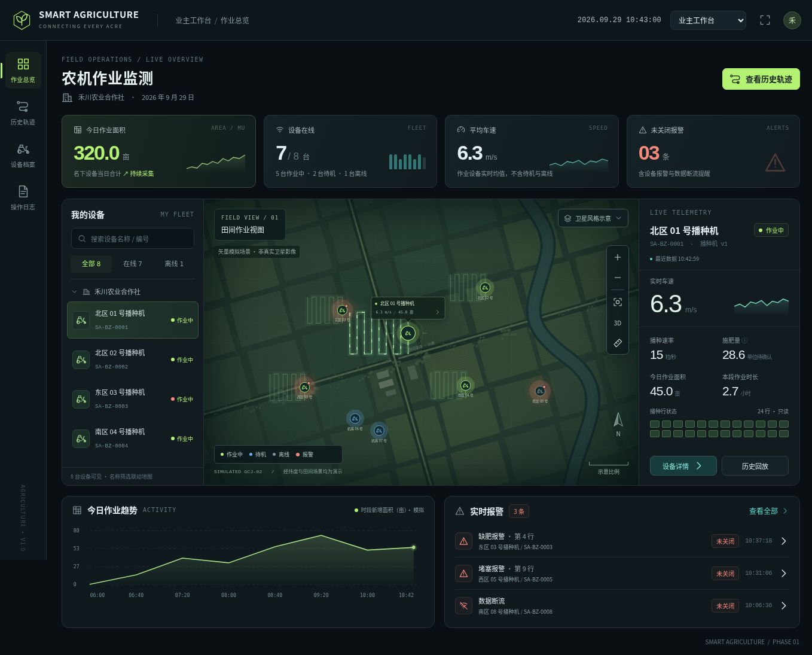Screen dimensions: 812x655
Task: Open 作业总览 in the sidebar
Action: click(23, 70)
